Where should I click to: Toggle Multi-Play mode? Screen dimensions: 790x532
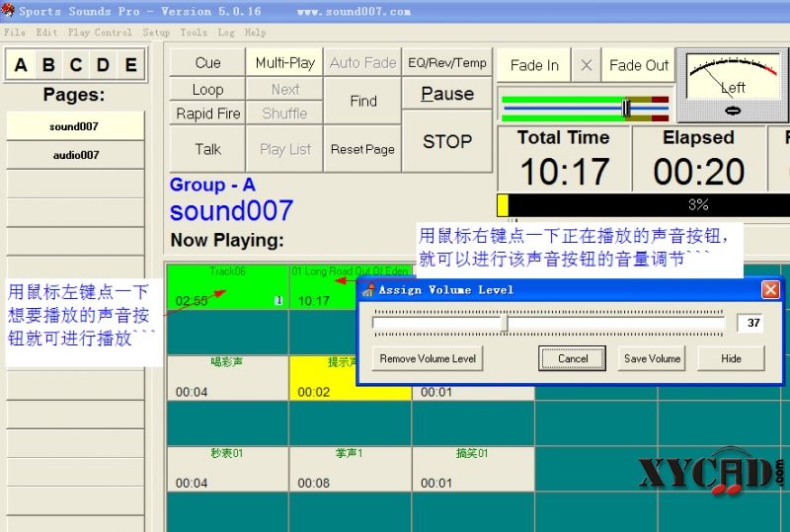click(284, 62)
